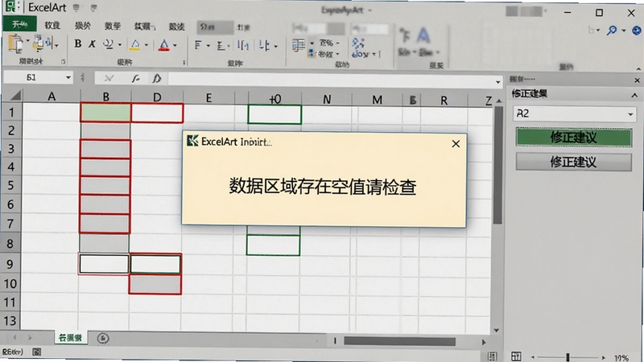Click the gray 修正建议 button
644x362 pixels.
click(573, 162)
